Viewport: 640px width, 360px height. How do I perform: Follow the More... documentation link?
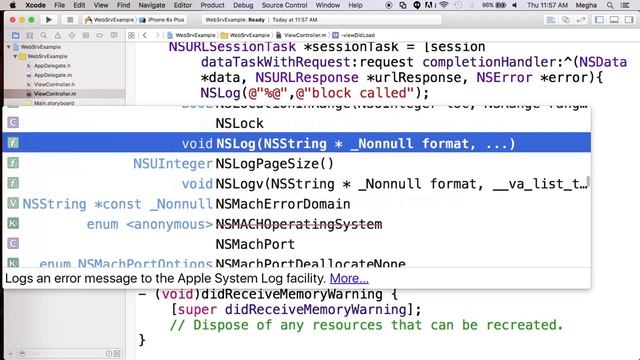[349, 278]
